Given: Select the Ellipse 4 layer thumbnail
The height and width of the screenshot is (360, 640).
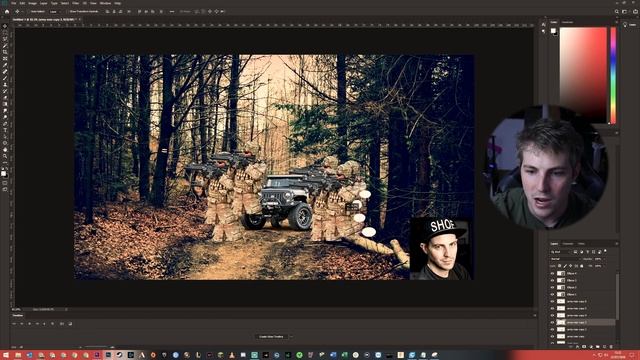Looking at the screenshot, I should tap(561, 273).
